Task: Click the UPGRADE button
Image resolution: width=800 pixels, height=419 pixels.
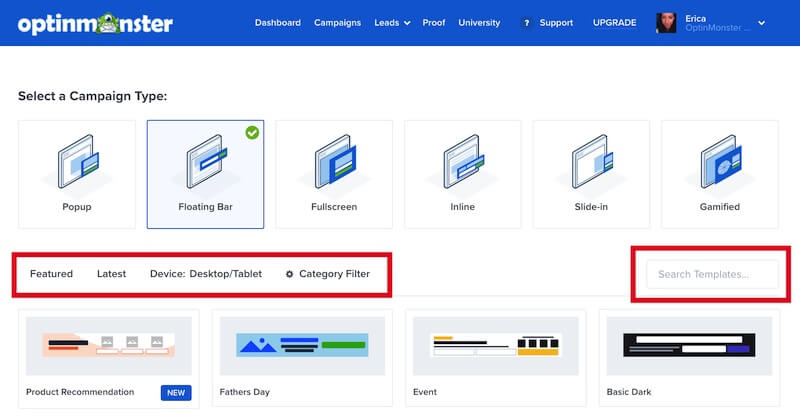Action: point(614,23)
